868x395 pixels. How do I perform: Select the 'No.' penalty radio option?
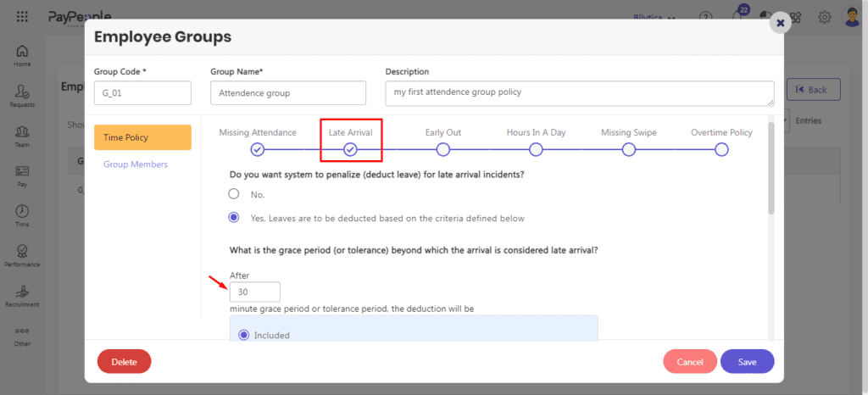click(x=234, y=194)
